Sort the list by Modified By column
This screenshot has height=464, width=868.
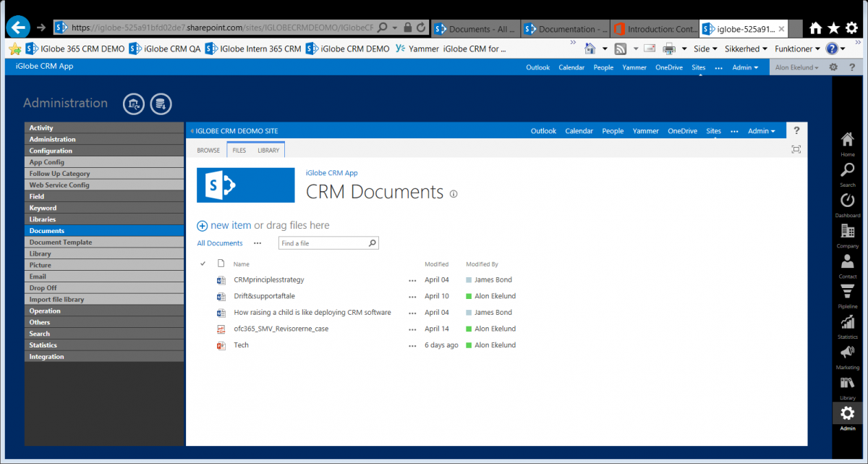(x=482, y=264)
